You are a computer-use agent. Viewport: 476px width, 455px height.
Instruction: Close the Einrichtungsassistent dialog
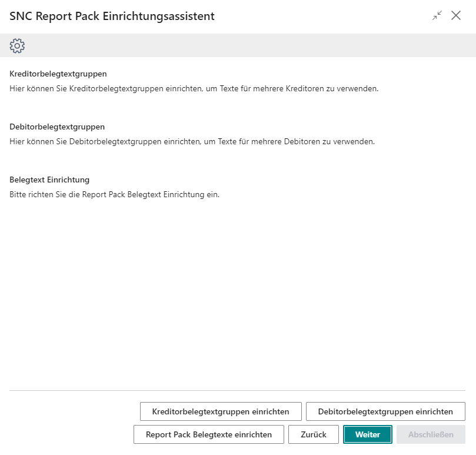456,16
